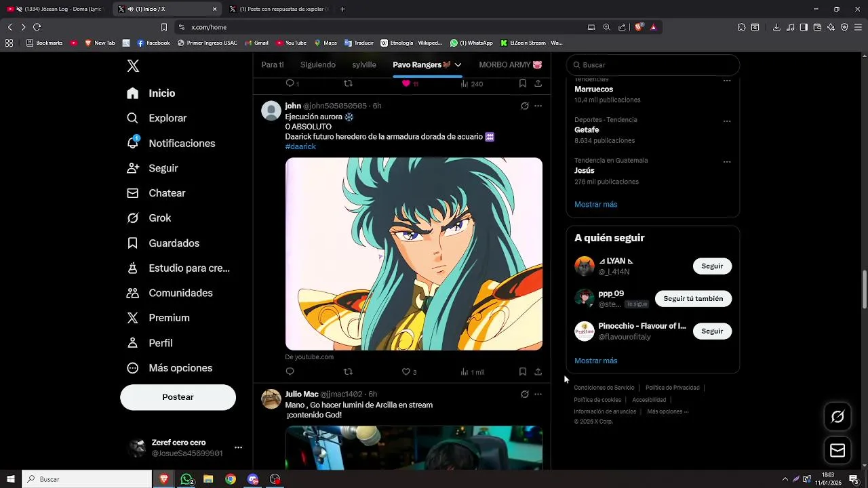Click Grok icon on john's post

pos(524,106)
